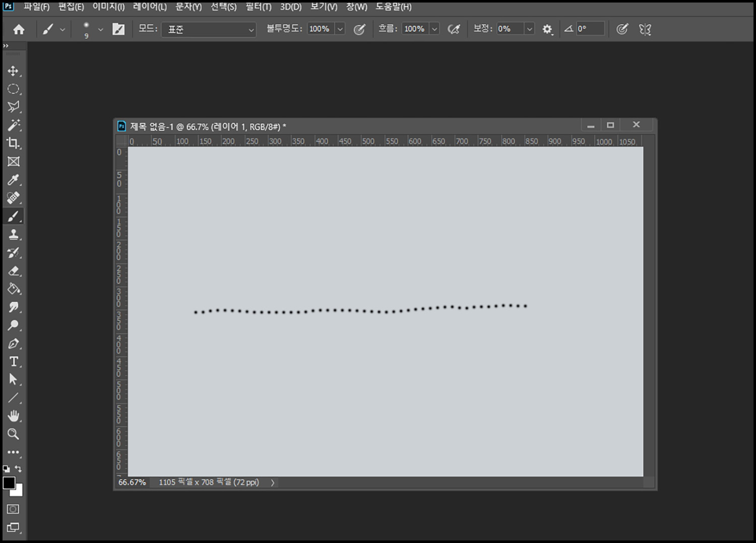This screenshot has height=543, width=756.
Task: Open the opacity slider dropdown arrow
Action: click(x=340, y=29)
